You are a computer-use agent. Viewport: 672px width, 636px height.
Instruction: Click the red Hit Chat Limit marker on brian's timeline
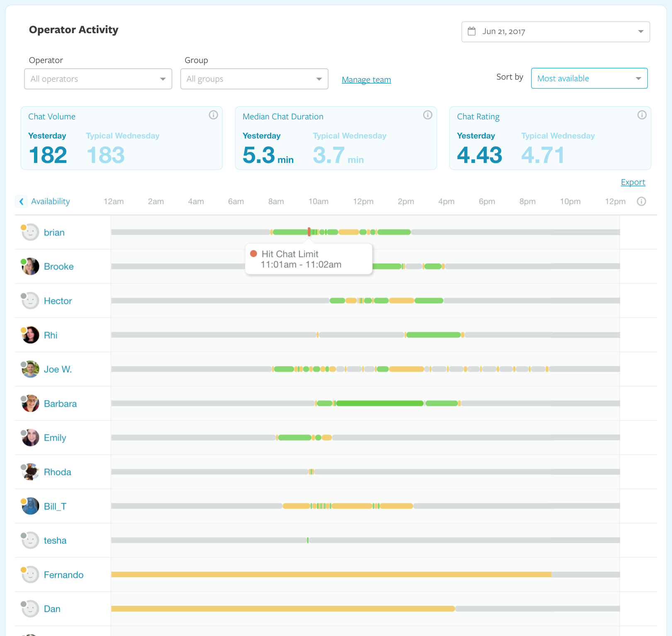tap(309, 232)
